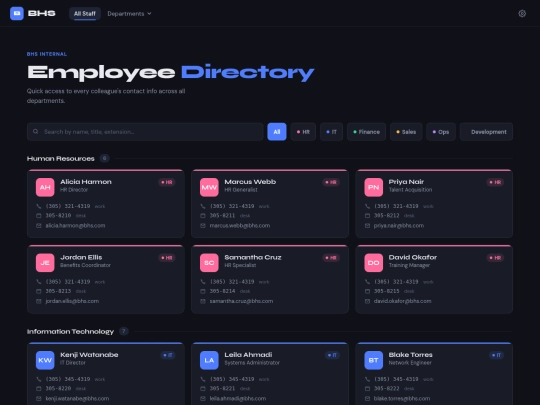Open email marcus.webb@bhs.com
Image resolution: width=540 pixels, height=405 pixels.
240,226
